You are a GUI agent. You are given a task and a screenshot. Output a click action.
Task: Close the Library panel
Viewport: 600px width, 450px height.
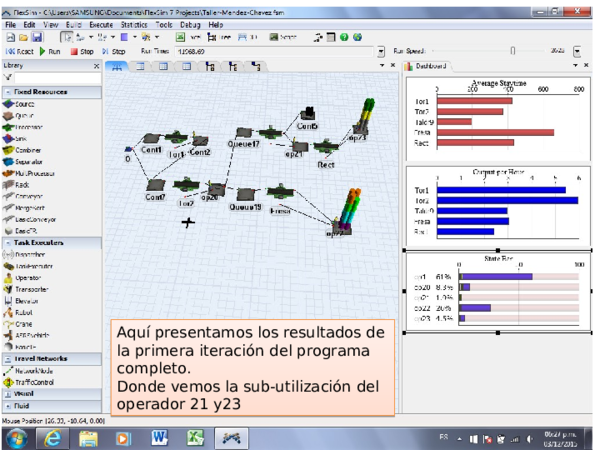pos(96,66)
